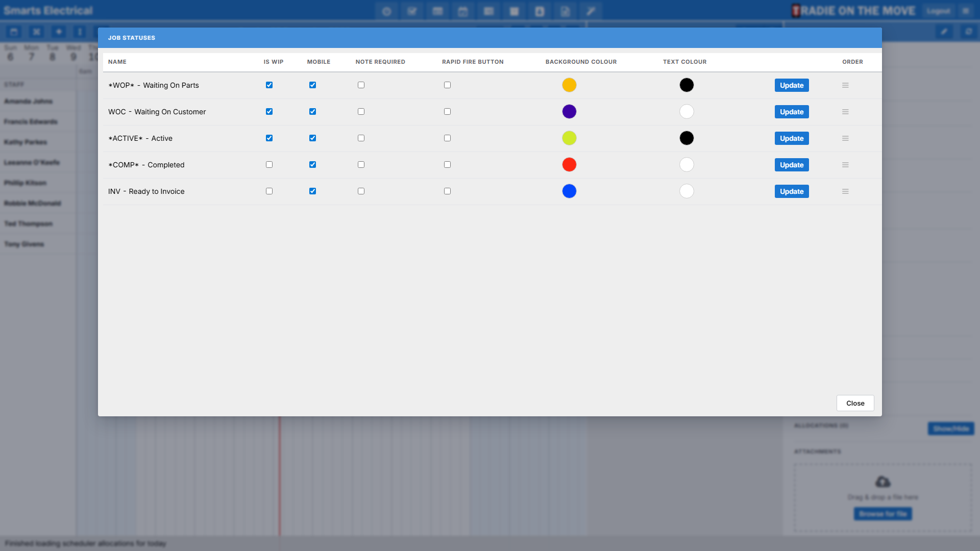Image resolution: width=980 pixels, height=551 pixels.
Task: Enable Note Required for Active status
Action: click(x=361, y=138)
